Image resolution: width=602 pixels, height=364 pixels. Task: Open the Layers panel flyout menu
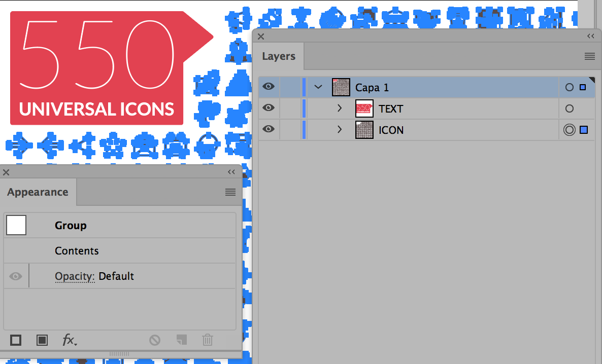pos(590,56)
